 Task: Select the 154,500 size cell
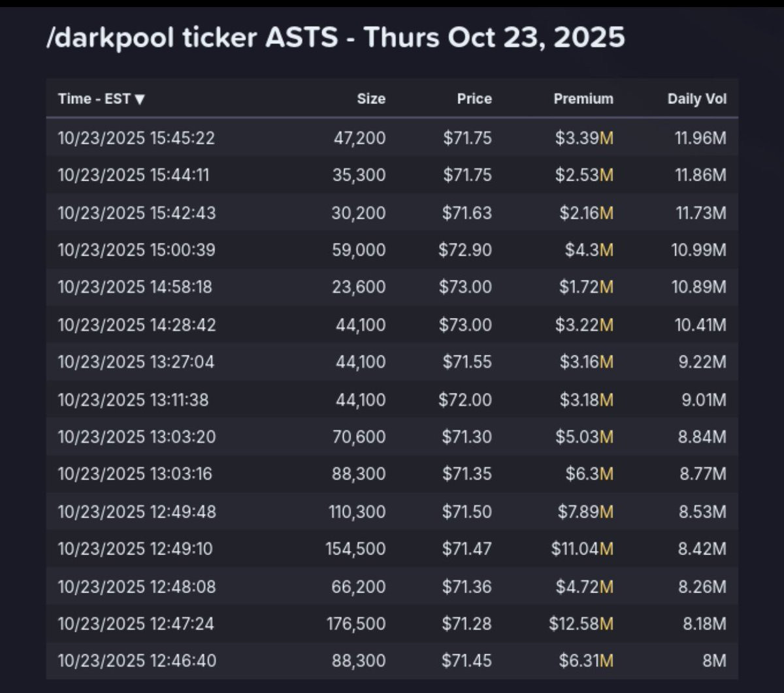[356, 549]
